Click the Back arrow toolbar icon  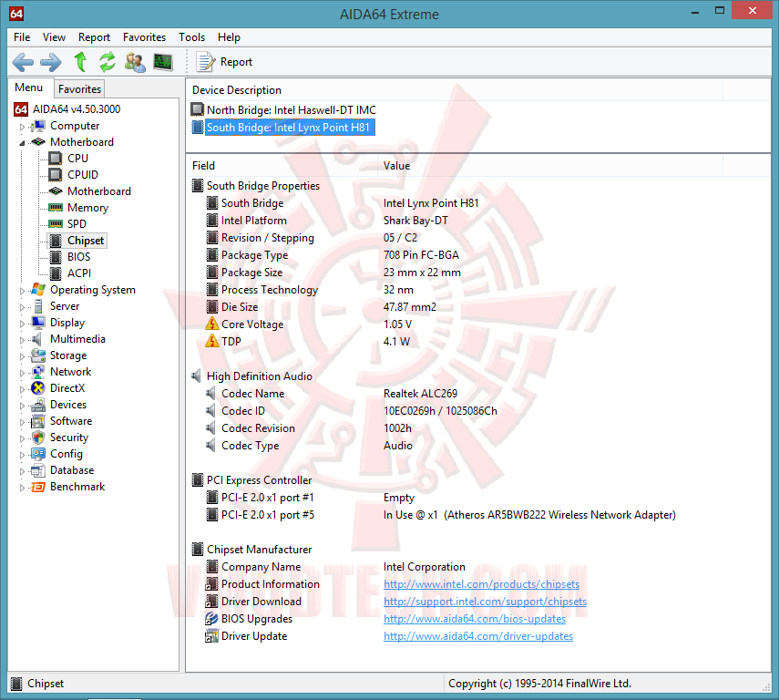23,62
